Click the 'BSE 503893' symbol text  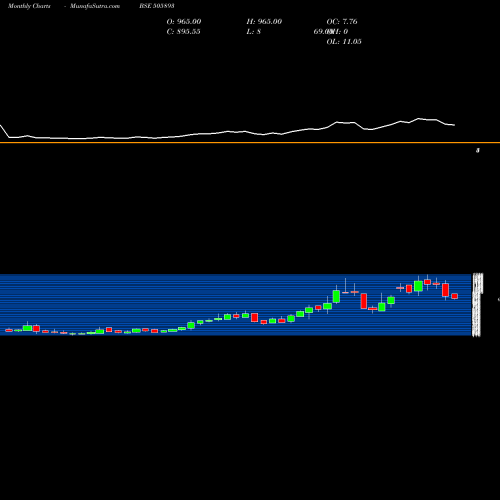pos(157,6)
